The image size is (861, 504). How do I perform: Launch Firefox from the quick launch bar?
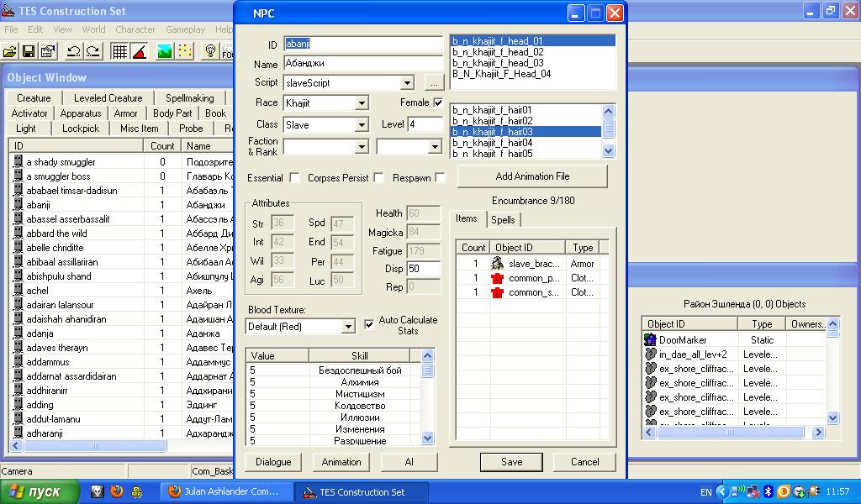pos(116,491)
